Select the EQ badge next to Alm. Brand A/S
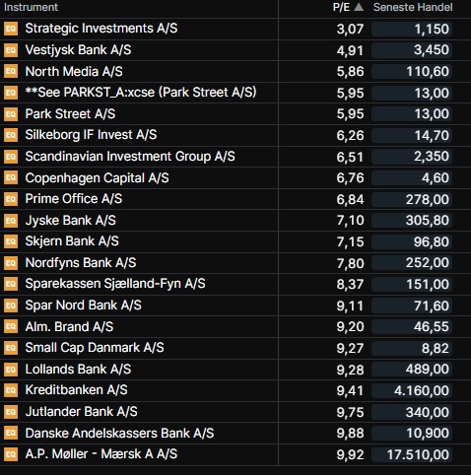This screenshot has height=476, width=471. (x=11, y=326)
